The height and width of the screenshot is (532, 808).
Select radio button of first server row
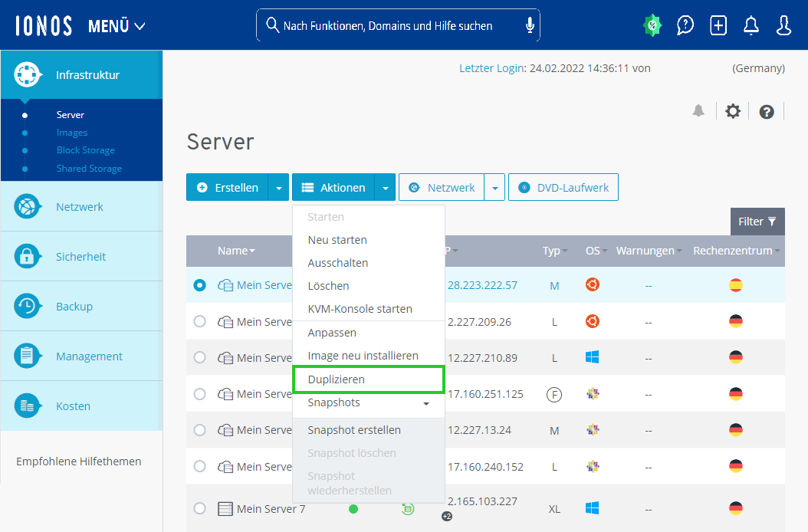(199, 285)
